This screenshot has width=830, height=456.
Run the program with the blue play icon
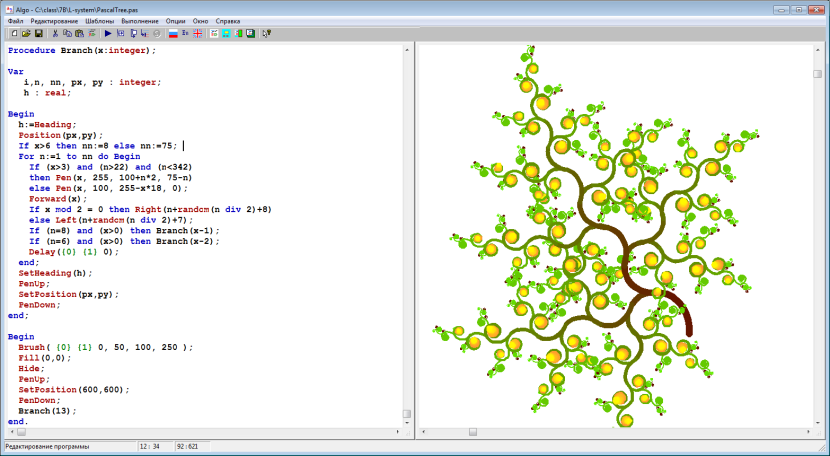coord(108,33)
